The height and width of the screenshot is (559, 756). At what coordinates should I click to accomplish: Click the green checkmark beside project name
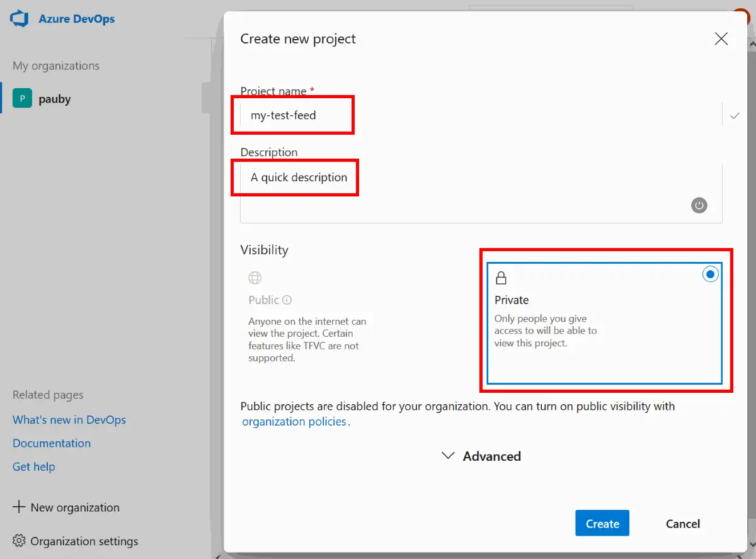(735, 116)
